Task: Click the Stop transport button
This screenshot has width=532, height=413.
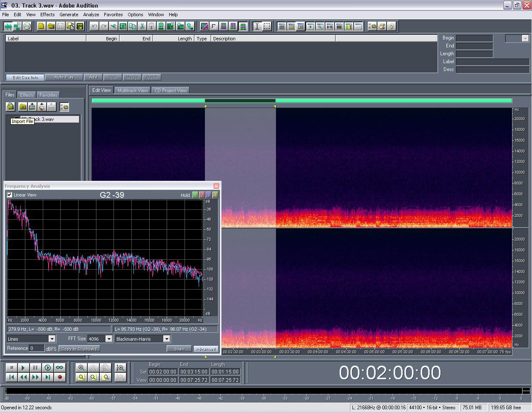Action: tap(12, 368)
